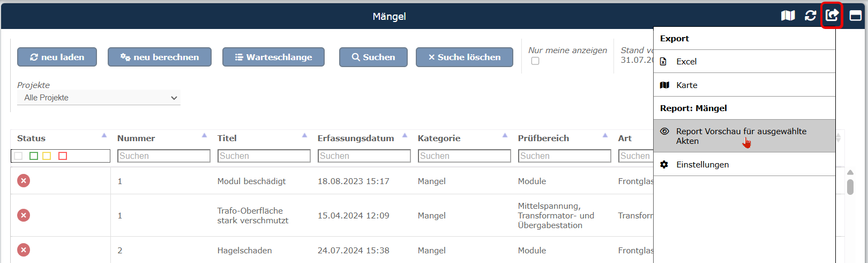Click red status icon of Hagelschaden row
868x263 pixels.
tap(24, 250)
